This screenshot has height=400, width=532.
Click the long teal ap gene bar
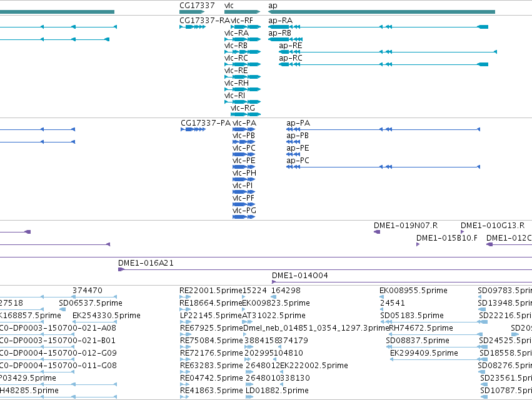pos(381,12)
